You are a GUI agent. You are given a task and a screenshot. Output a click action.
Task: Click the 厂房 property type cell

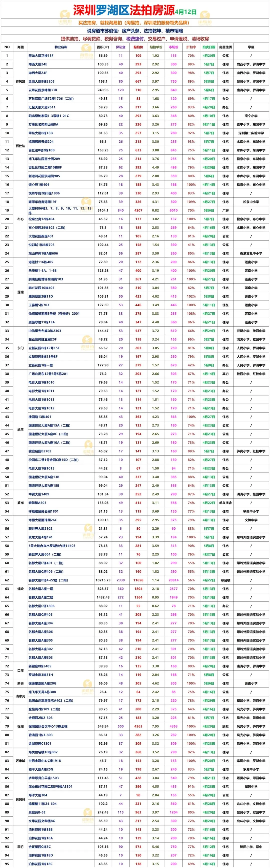pyautogui.click(x=225, y=210)
